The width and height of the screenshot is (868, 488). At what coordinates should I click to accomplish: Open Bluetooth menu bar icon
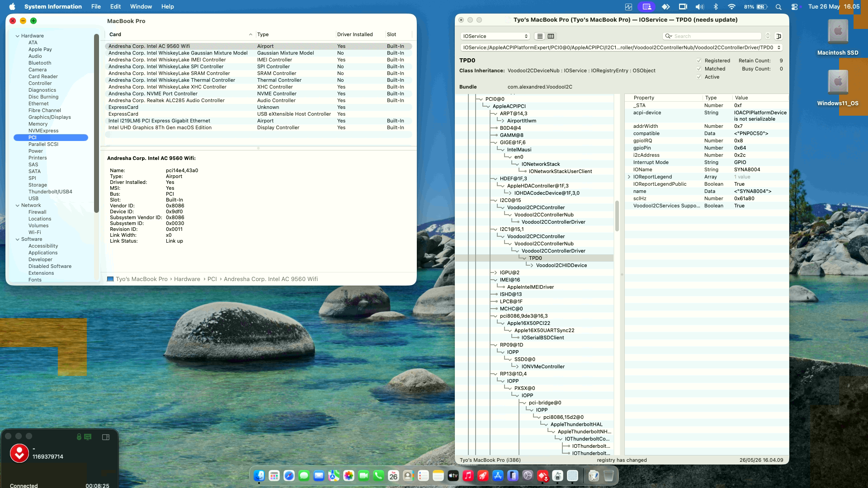716,7
